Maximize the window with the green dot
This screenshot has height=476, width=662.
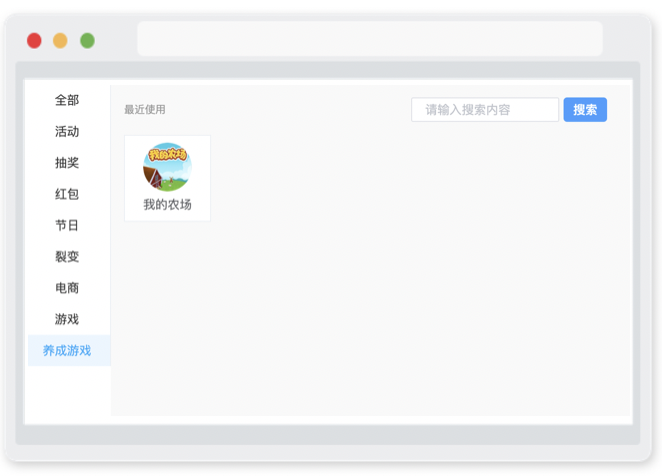[87, 41]
